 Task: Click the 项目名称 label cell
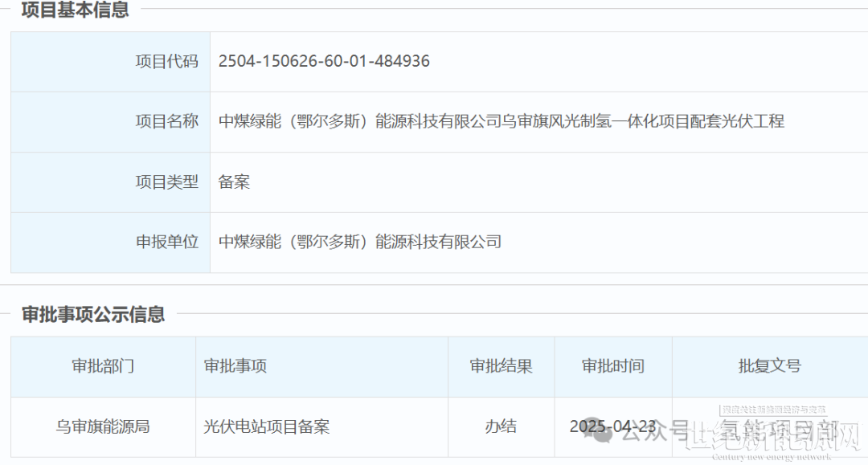point(110,121)
